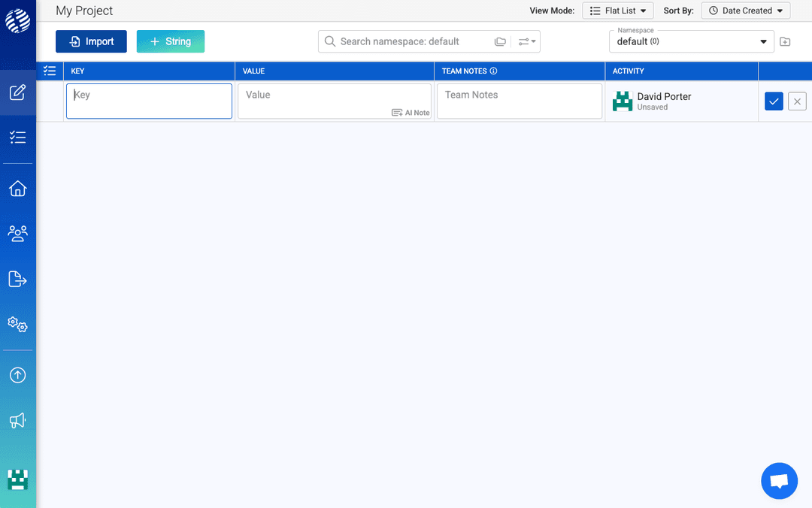The width and height of the screenshot is (812, 508).
Task: Open the Flat List view mode dropdown
Action: point(617,11)
